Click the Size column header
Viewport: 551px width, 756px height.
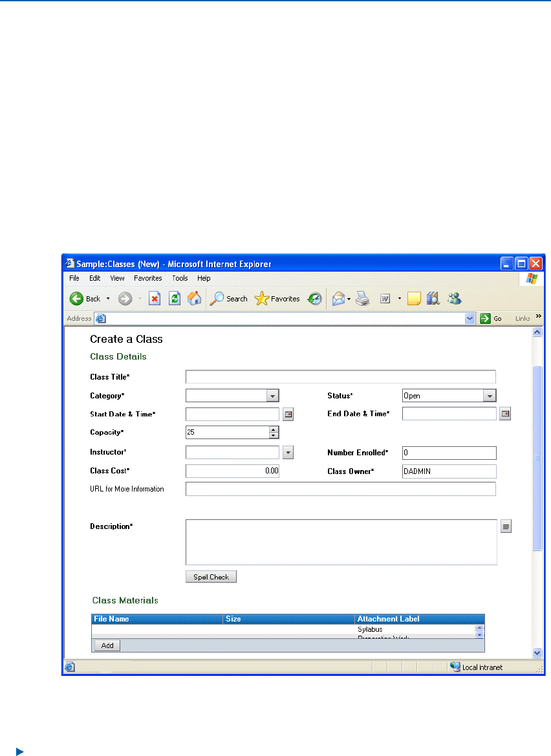pos(288,619)
